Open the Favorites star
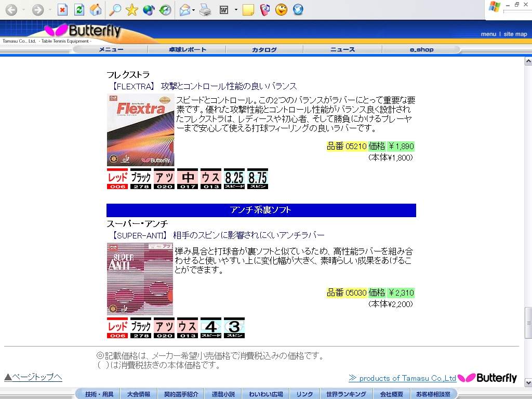 (131, 9)
